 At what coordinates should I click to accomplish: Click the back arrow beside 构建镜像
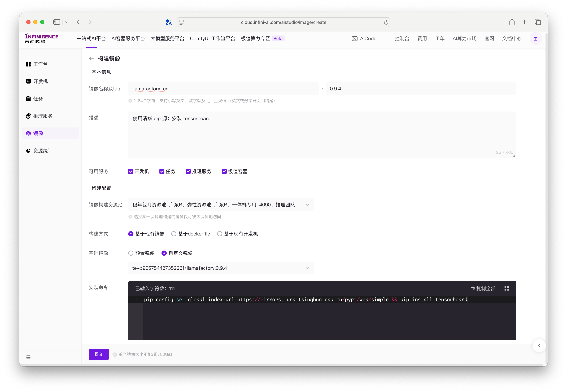click(92, 58)
